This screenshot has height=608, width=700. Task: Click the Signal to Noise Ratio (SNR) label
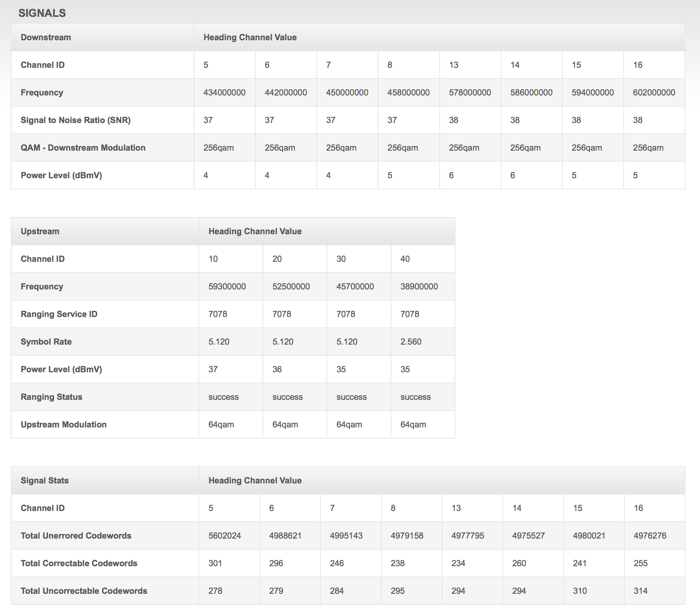76,120
